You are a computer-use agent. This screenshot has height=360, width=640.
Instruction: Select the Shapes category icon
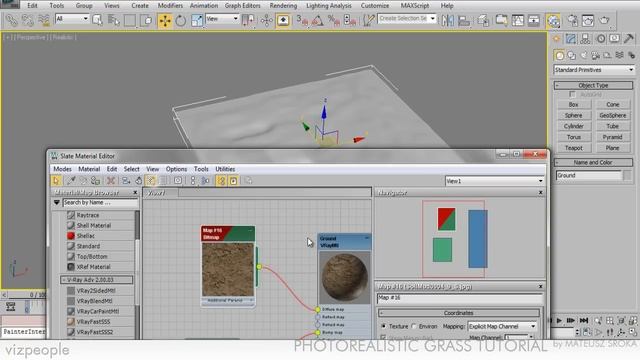click(x=571, y=55)
